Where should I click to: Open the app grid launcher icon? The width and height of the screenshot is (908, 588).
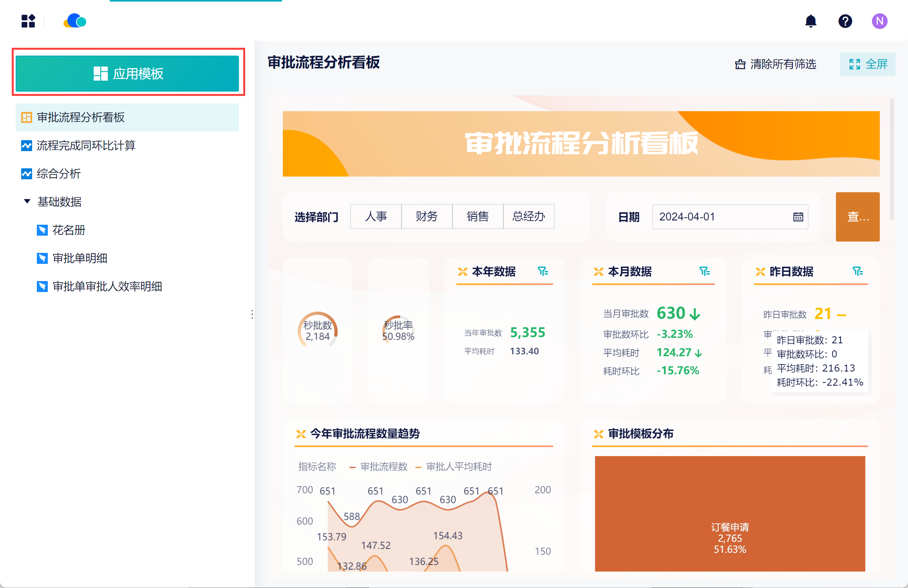(28, 21)
